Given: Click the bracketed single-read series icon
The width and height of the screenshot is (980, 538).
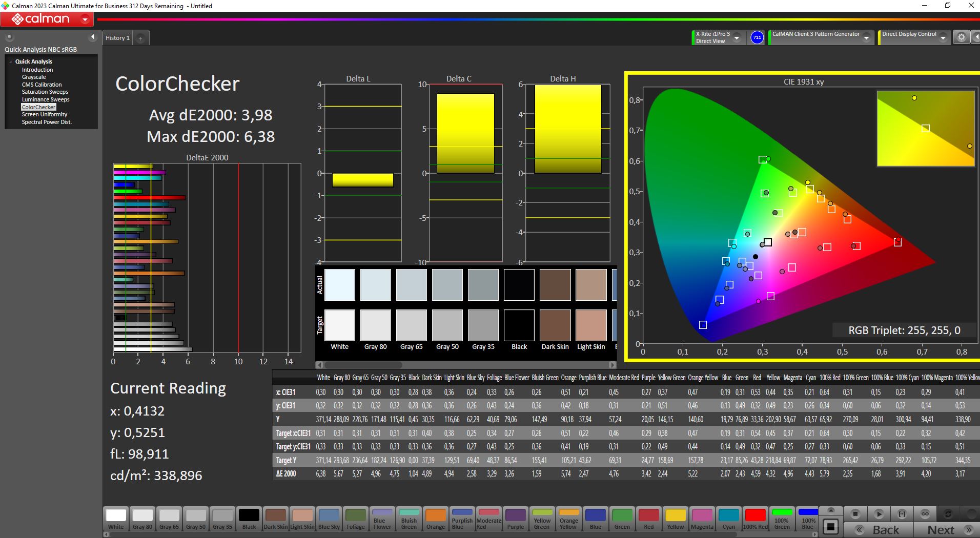Looking at the screenshot, I should click(902, 513).
